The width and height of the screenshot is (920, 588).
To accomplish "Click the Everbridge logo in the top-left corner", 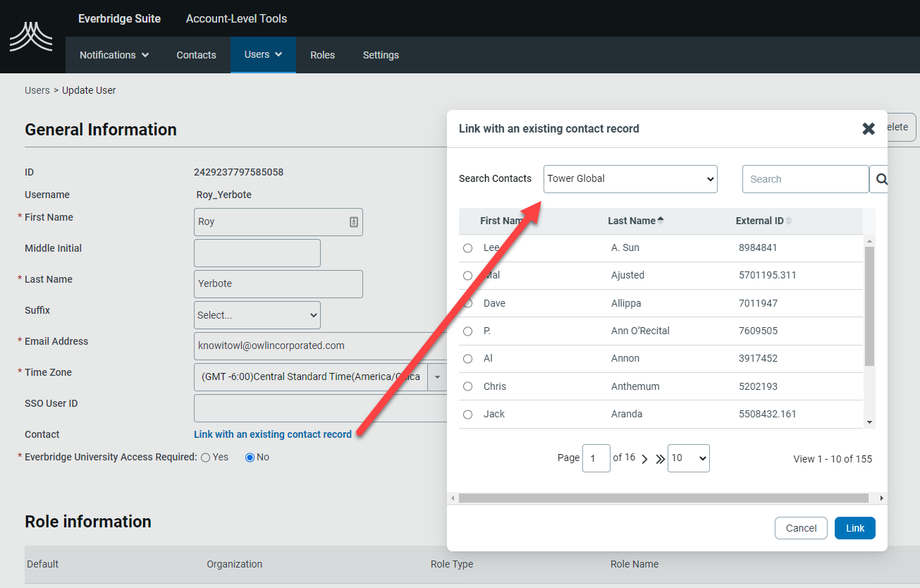I will pyautogui.click(x=31, y=35).
